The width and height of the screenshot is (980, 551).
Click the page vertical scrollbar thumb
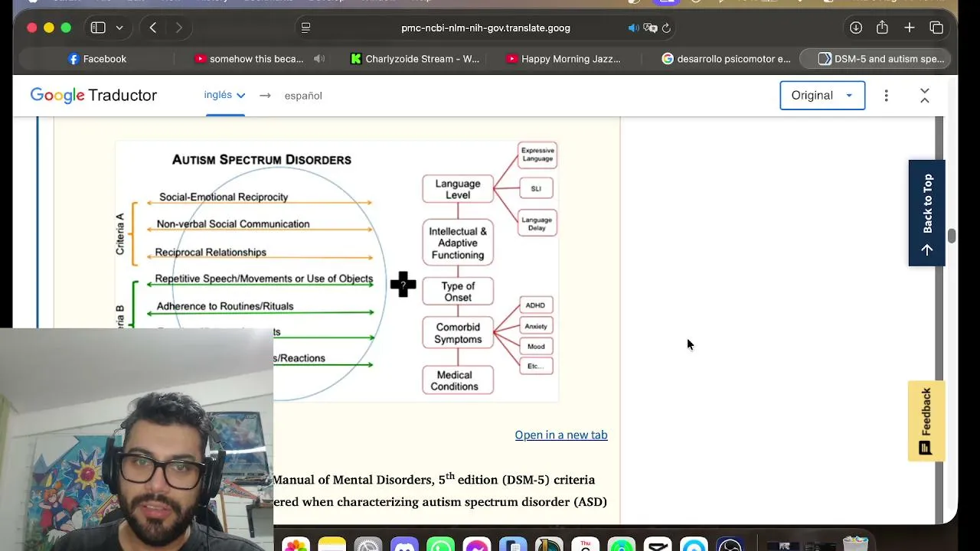[x=952, y=236]
